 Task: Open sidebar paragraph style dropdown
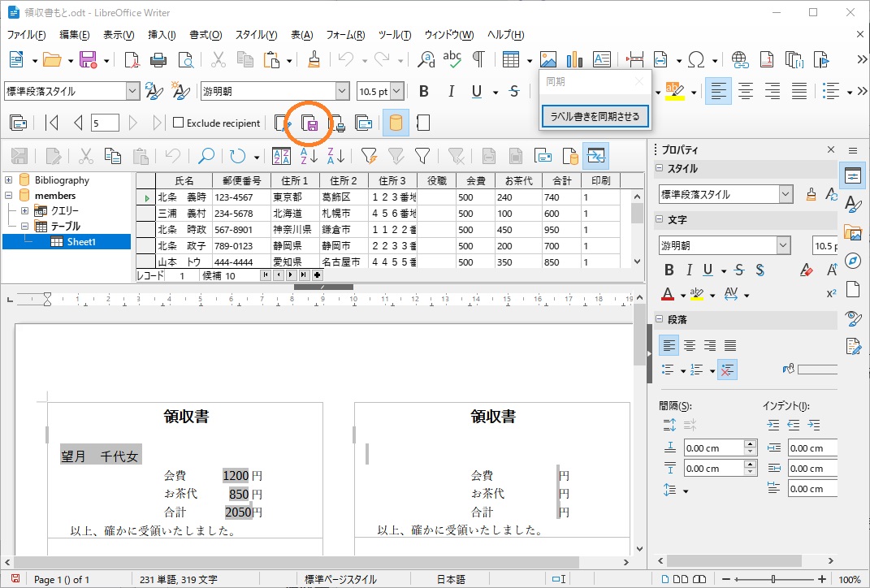(x=785, y=194)
